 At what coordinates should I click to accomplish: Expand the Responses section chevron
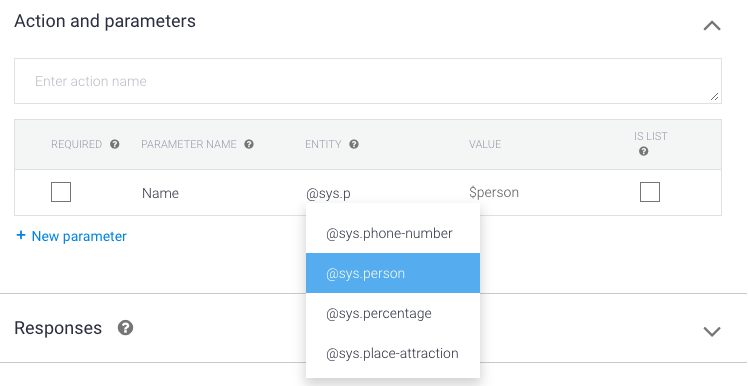tap(712, 331)
